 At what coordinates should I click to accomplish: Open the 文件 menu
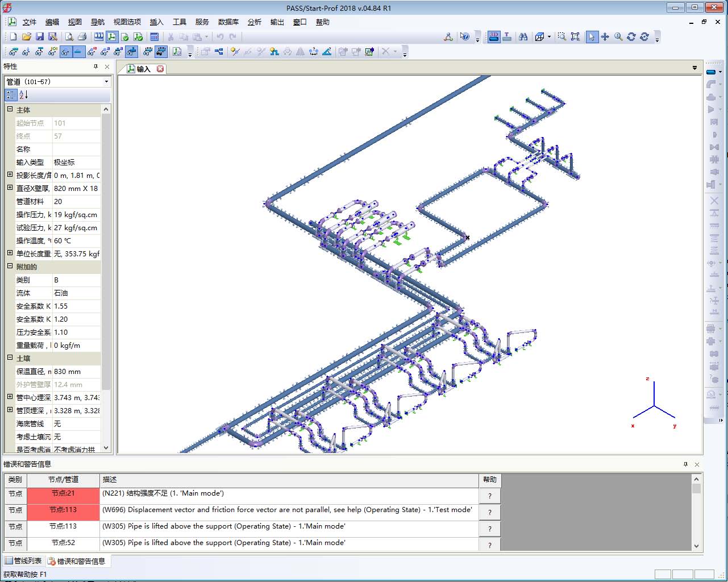[x=29, y=22]
